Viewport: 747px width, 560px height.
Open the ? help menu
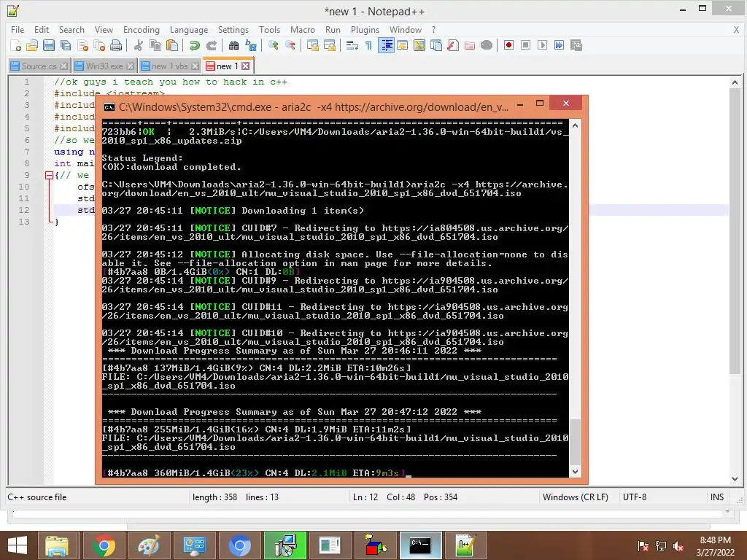point(433,29)
